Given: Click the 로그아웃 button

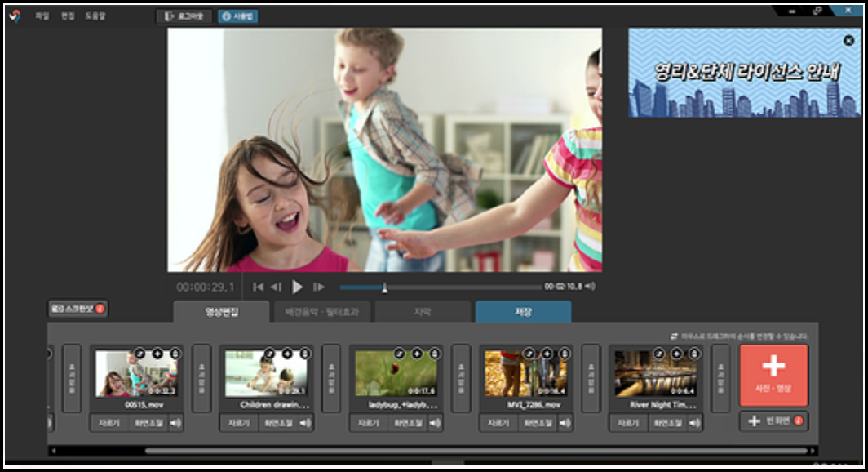Looking at the screenshot, I should 184,16.
